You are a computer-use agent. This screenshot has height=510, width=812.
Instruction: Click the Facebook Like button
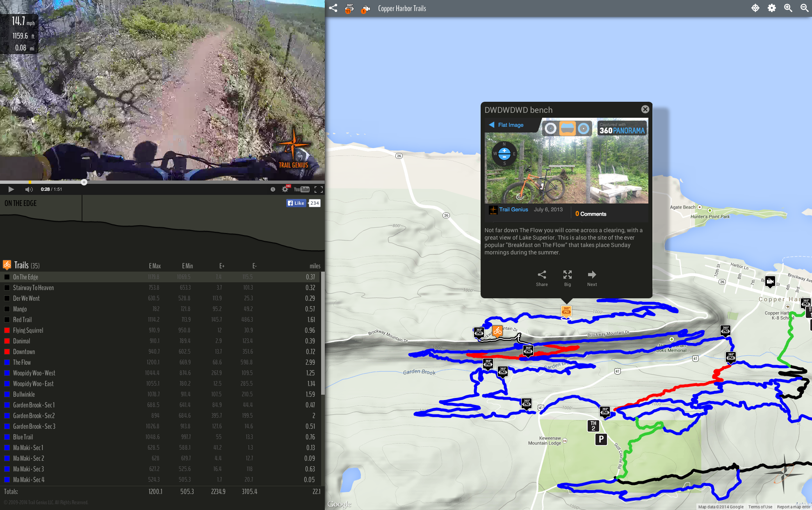[x=296, y=203]
